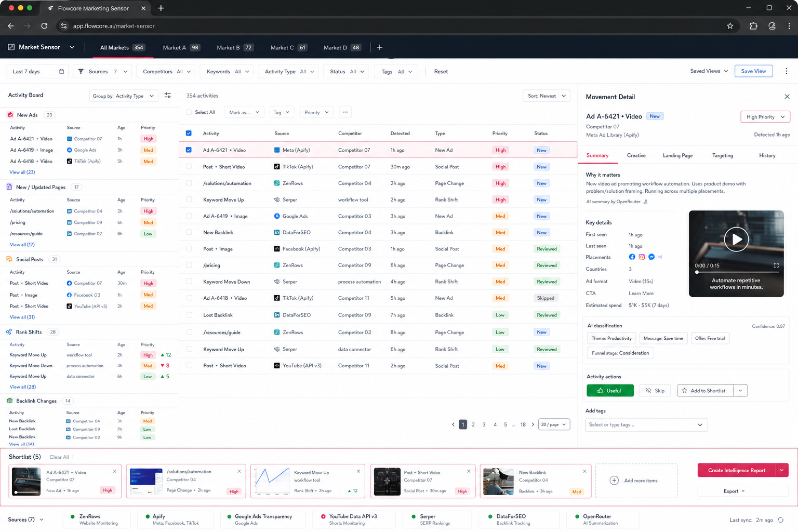Click the calendar icon in date filter
The image size is (798, 532).
pos(62,72)
